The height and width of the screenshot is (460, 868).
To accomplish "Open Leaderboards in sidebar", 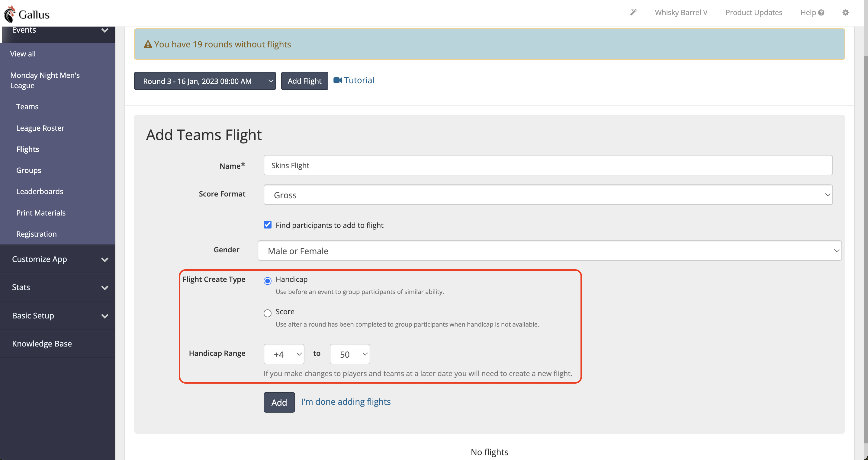I will click(40, 191).
